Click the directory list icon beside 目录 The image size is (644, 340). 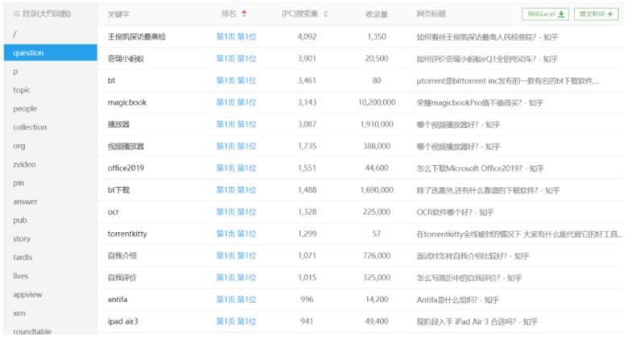[x=17, y=14]
